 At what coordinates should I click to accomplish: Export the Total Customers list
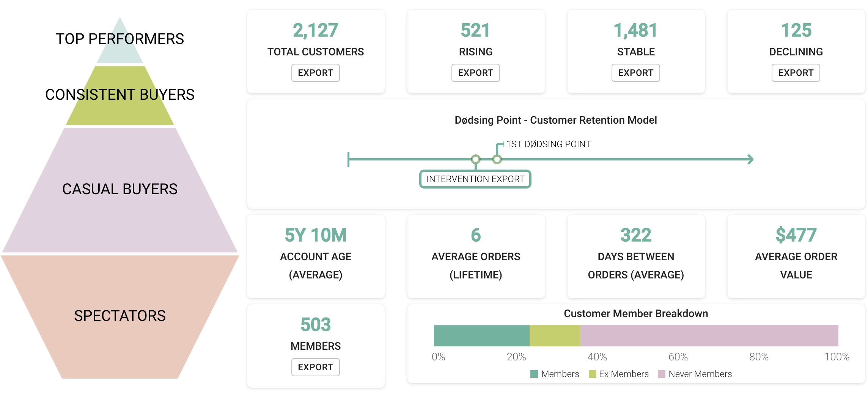[315, 73]
